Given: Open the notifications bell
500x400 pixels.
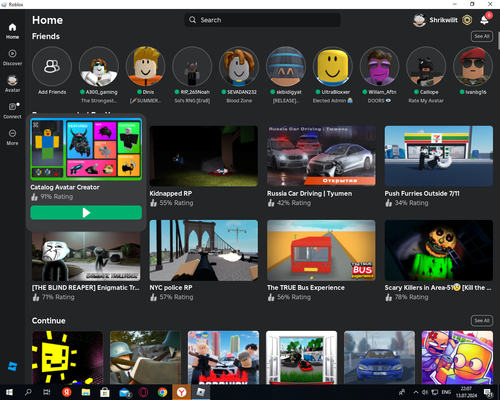Looking at the screenshot, I should pos(484,20).
